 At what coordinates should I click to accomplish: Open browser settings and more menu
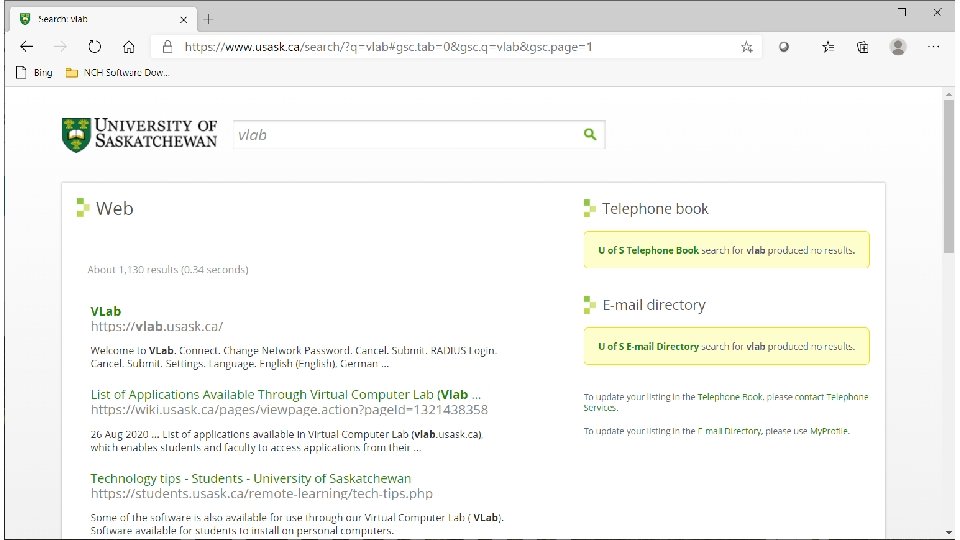[933, 47]
